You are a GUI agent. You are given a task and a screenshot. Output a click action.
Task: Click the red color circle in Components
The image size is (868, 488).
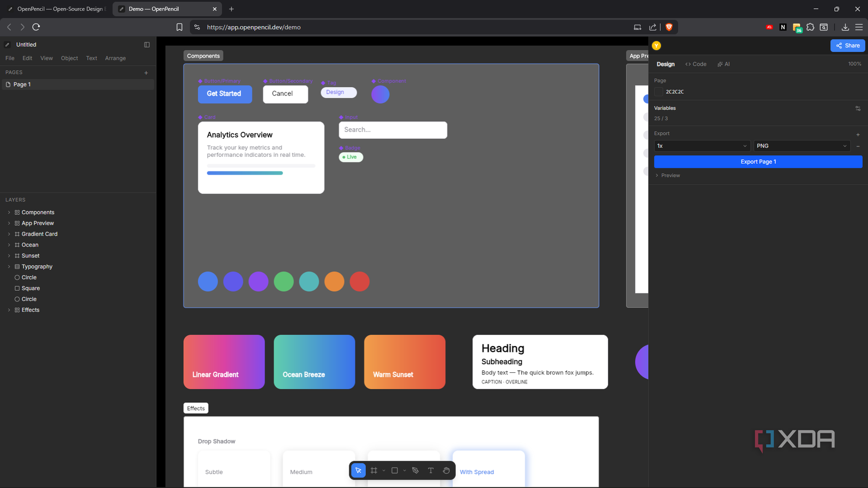[x=359, y=281]
